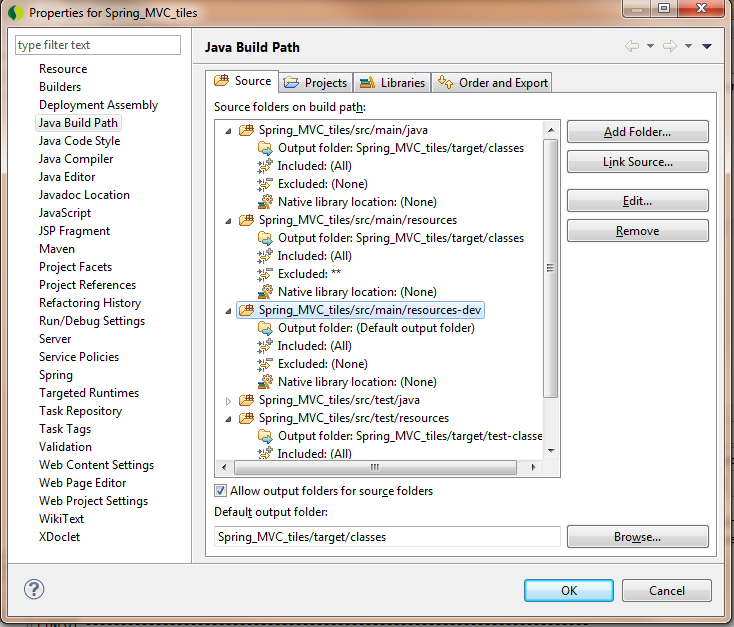The image size is (734, 627).
Task: Focus the type filter text field
Action: (x=98, y=45)
